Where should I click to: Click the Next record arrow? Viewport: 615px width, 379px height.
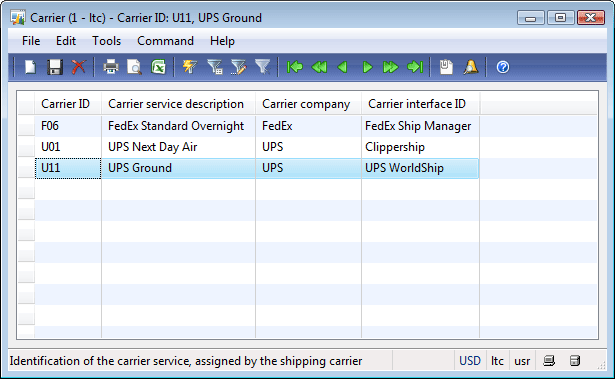click(367, 67)
